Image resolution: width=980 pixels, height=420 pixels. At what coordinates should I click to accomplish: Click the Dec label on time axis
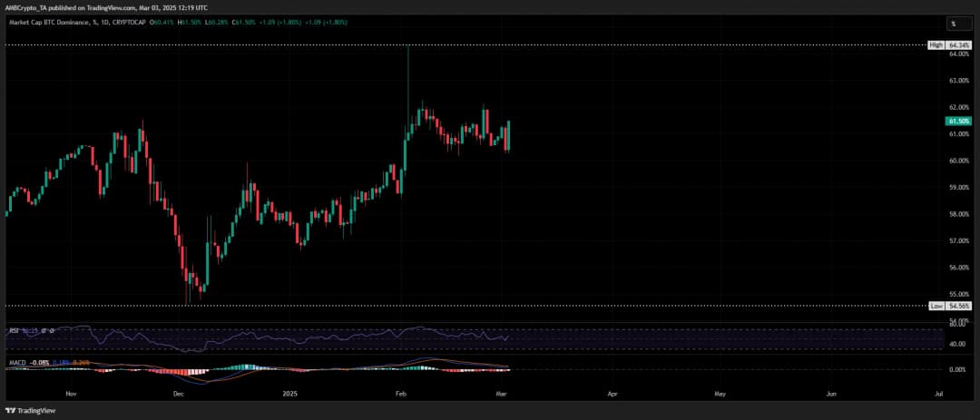pos(178,395)
